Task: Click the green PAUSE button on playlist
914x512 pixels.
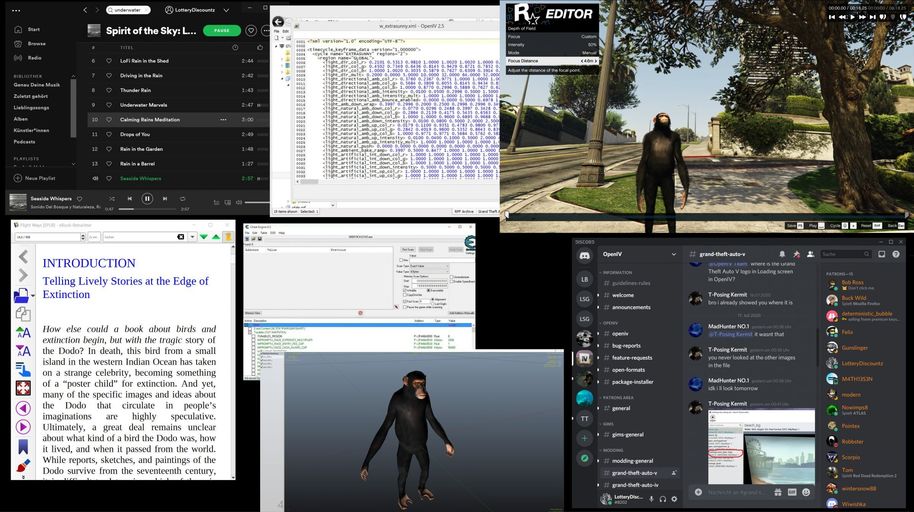Action: pos(221,30)
